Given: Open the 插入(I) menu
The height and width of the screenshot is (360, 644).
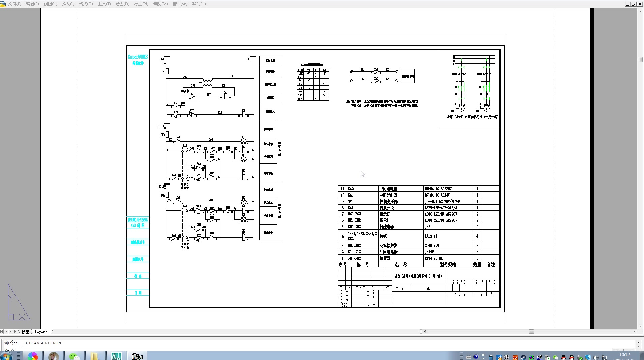Looking at the screenshot, I should pyautogui.click(x=68, y=4).
